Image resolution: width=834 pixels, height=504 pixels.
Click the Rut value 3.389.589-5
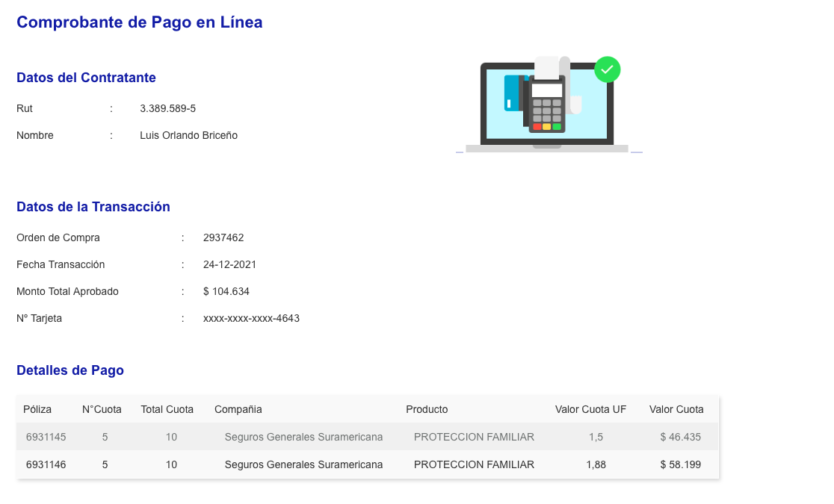click(167, 108)
